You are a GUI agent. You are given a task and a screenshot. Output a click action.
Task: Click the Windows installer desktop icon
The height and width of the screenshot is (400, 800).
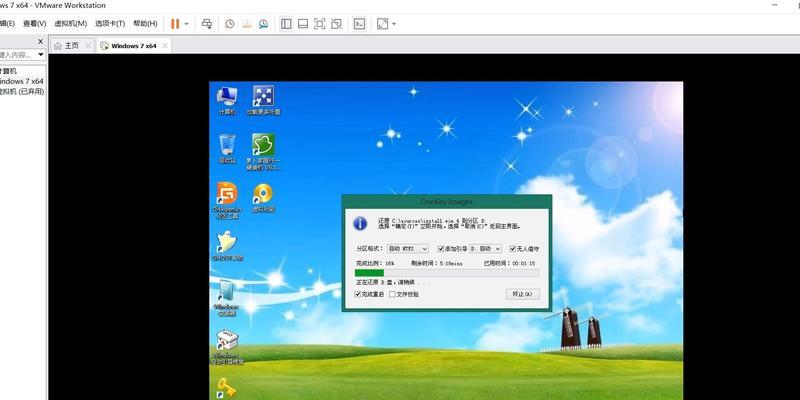[227, 298]
